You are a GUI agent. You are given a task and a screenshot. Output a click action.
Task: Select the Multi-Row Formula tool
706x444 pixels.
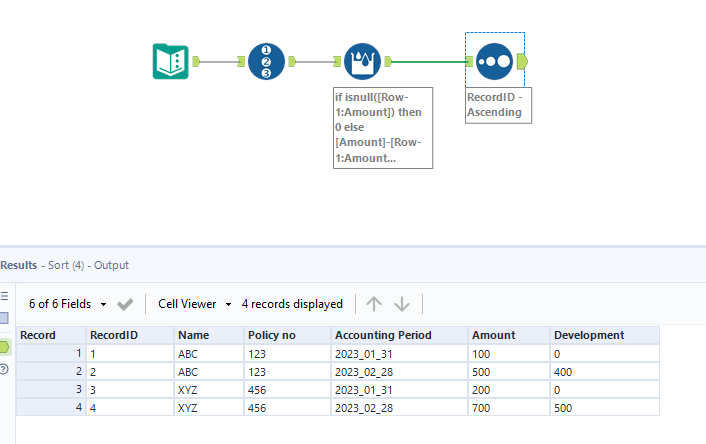[361, 61]
